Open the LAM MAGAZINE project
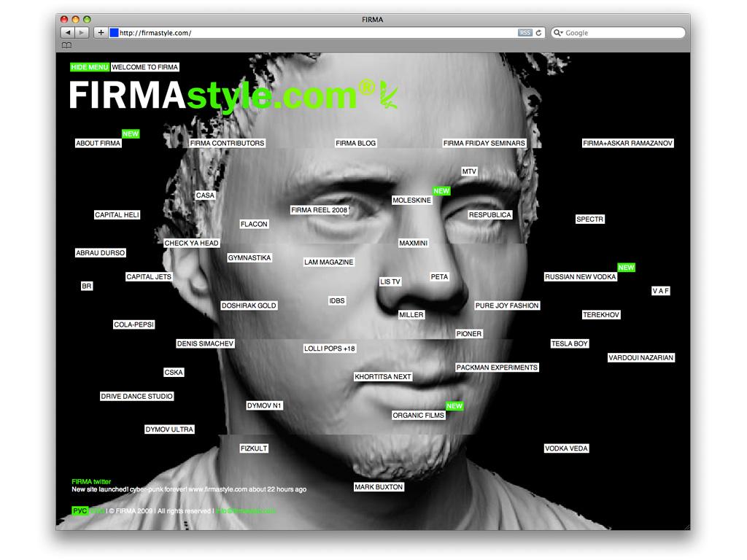This screenshot has height=560, width=747. tap(329, 262)
